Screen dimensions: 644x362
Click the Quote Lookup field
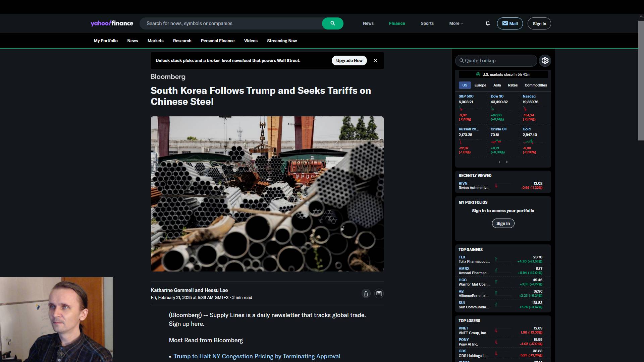(x=496, y=61)
